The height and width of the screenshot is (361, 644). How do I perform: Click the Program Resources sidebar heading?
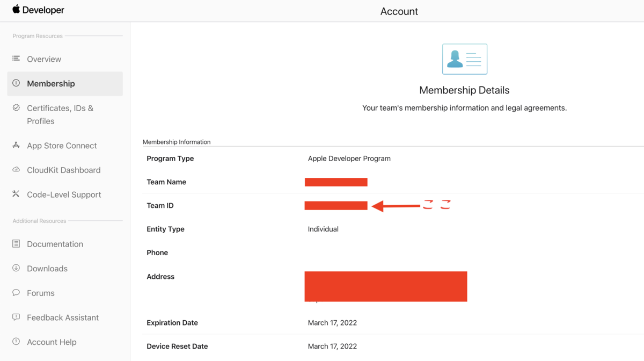pos(38,36)
